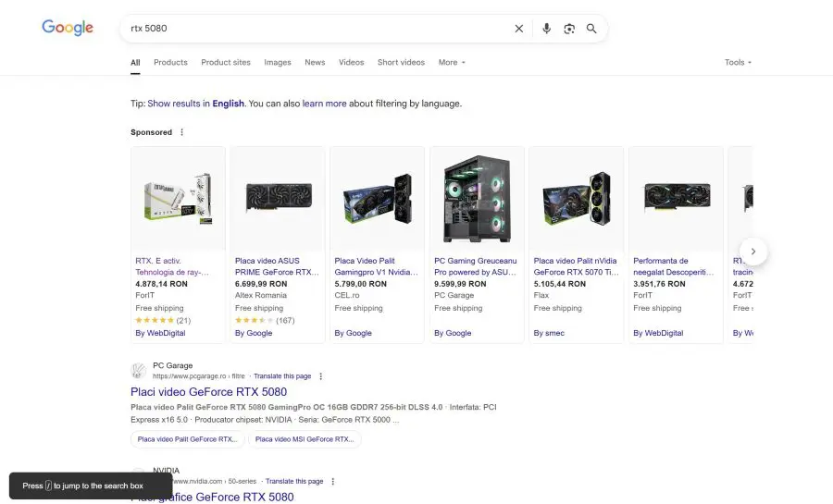Open PC Gaming Greuceanu Pro title link
This screenshot has width=833, height=504.
476,266
